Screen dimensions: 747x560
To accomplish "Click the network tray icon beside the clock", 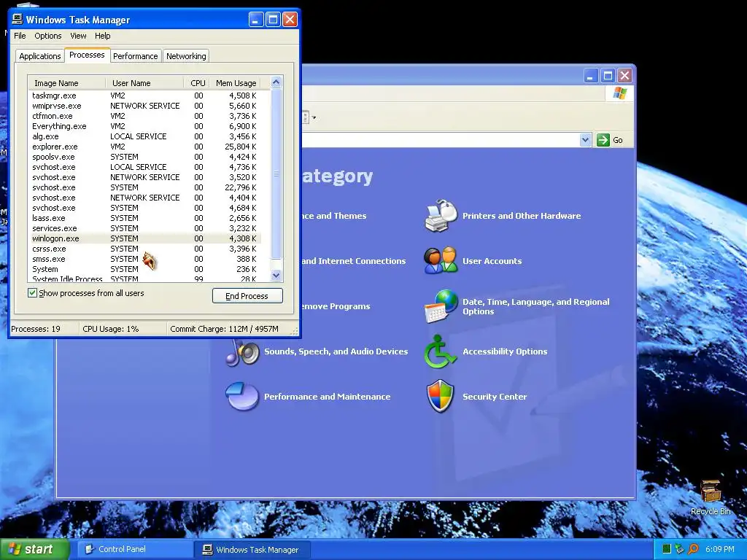I will click(x=679, y=549).
